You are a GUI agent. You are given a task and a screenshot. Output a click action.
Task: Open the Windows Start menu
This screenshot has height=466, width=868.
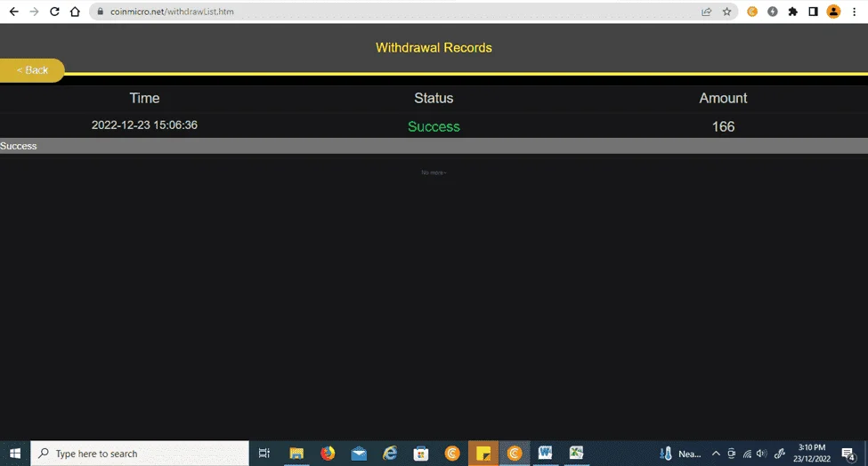[x=15, y=454]
